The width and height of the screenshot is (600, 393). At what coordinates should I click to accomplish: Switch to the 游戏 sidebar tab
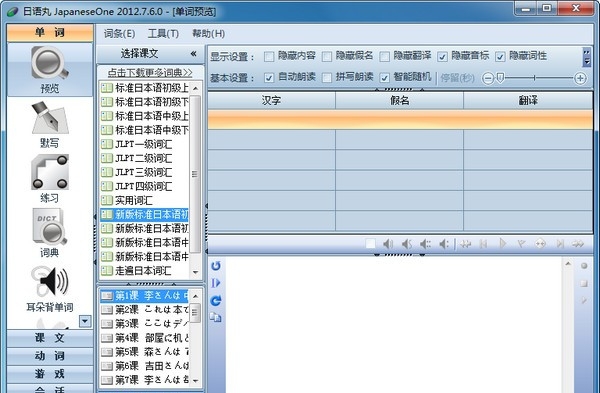click(50, 374)
